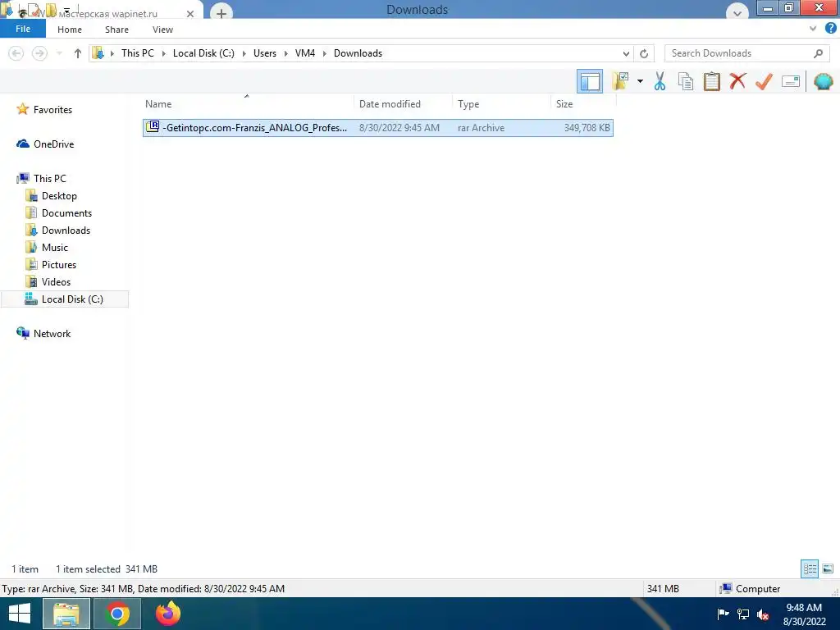The image size is (840, 630).
Task: Click the Music folder icon in sidebar
Action: [32, 248]
